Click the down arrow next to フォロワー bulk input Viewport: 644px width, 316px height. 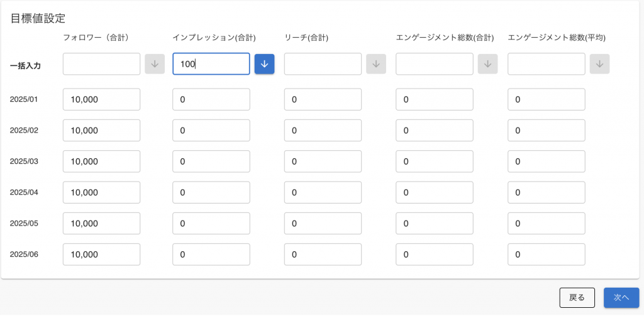[x=155, y=64]
